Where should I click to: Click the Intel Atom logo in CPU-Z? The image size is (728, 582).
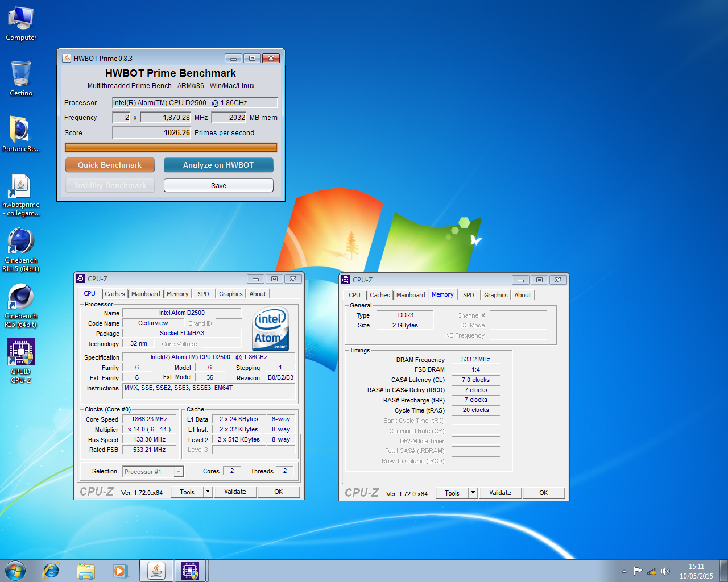tap(271, 329)
